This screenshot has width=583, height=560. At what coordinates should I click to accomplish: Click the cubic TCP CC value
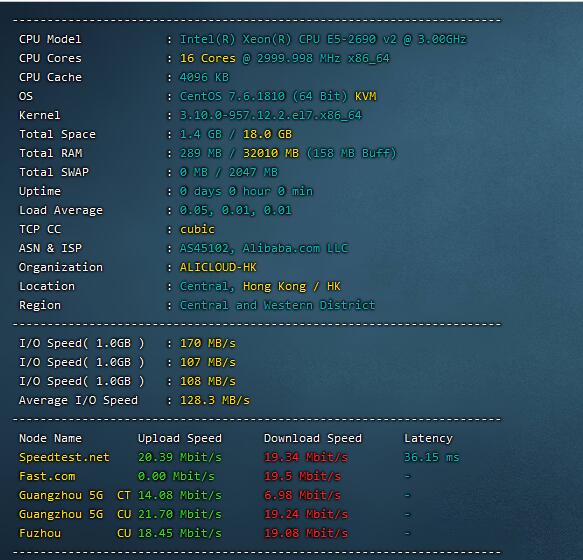(197, 229)
